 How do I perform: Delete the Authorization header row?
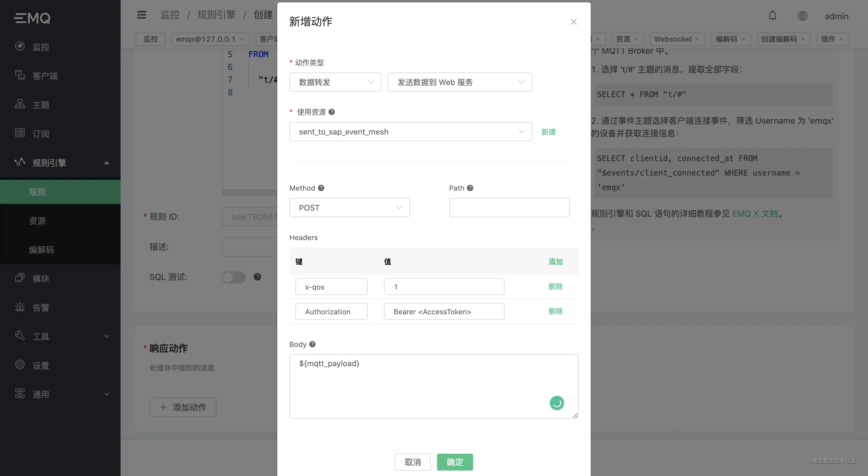556,311
